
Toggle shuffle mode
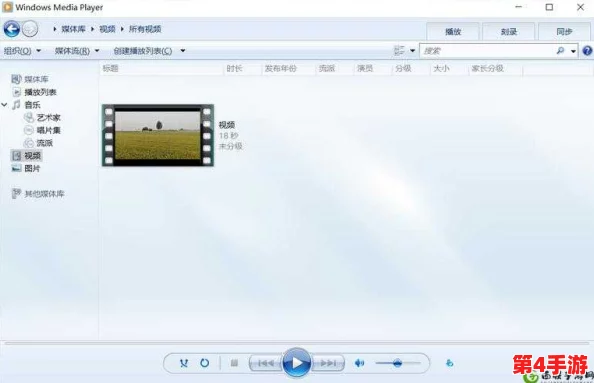click(x=184, y=363)
